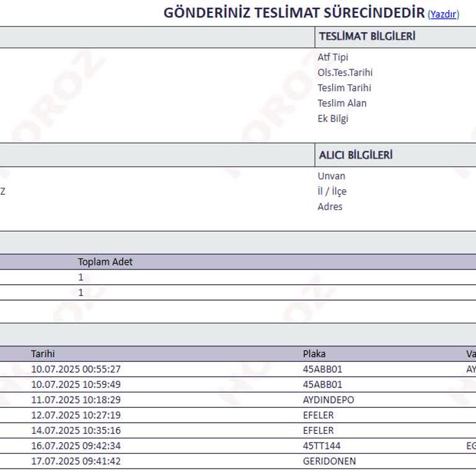Select the TESLİMAT BİLGİLERİ section header

[x=367, y=37]
